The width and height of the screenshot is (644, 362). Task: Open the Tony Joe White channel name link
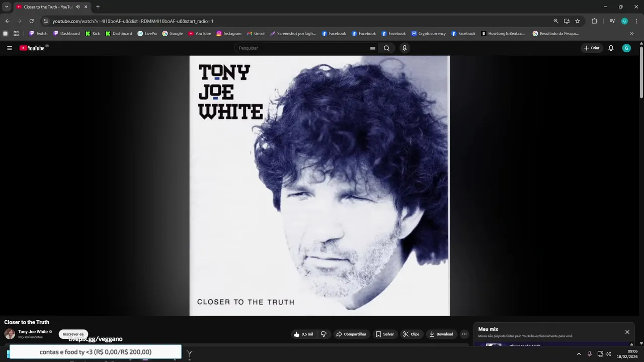pyautogui.click(x=33, y=332)
